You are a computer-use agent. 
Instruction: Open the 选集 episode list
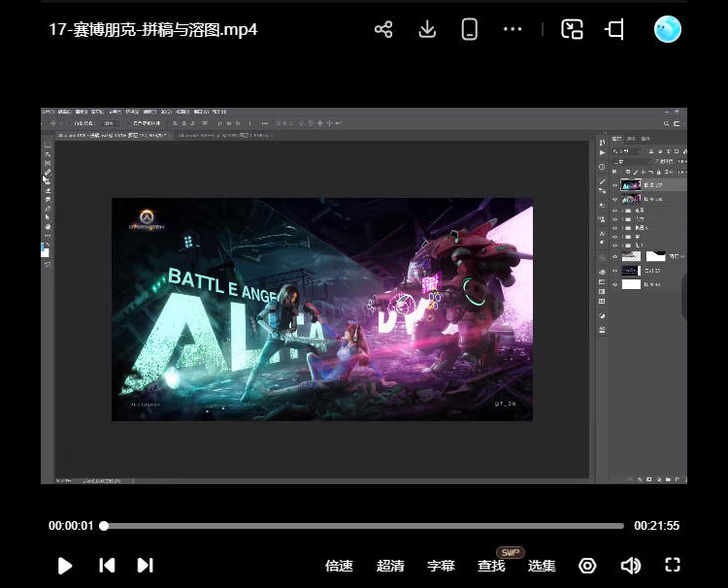(542, 566)
